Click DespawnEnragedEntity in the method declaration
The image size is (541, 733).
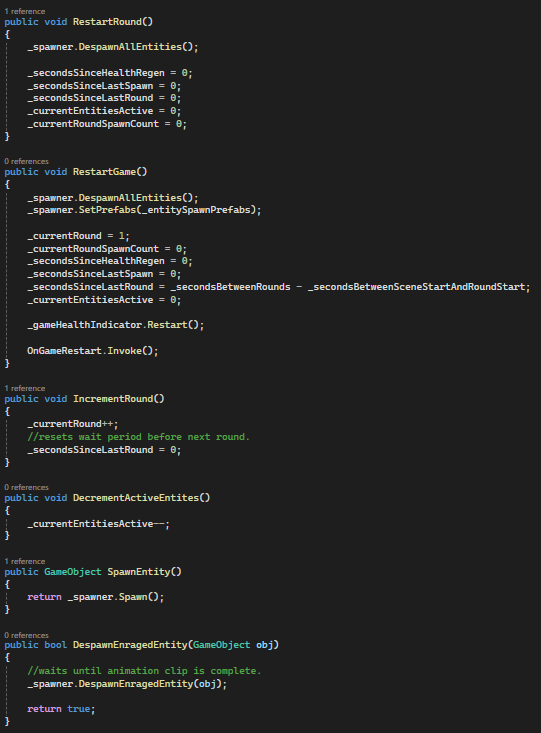130,645
